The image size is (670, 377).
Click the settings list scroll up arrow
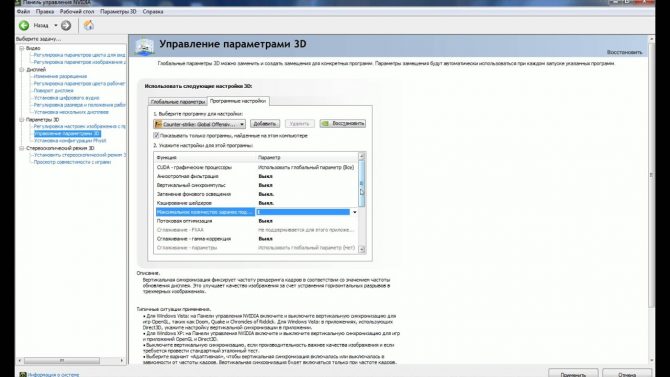tap(362, 156)
